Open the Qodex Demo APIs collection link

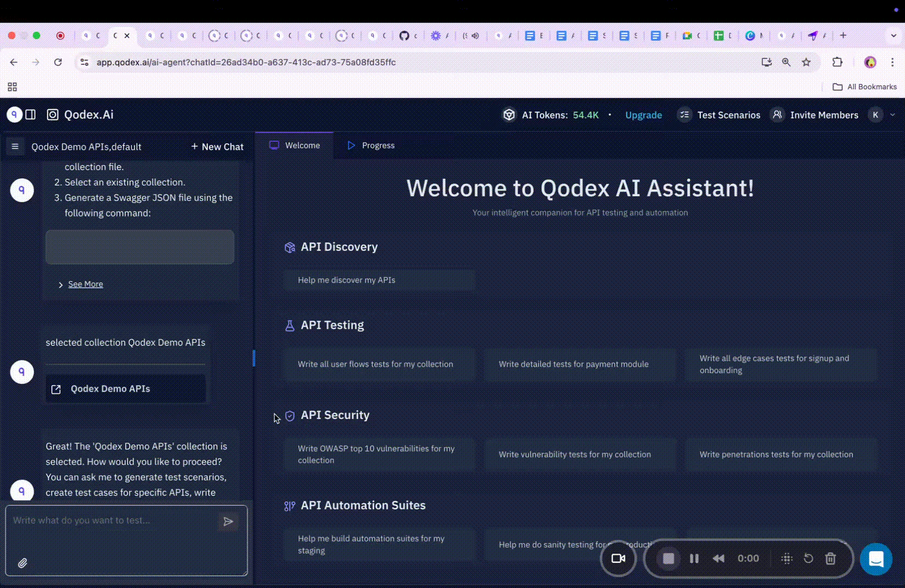pyautogui.click(x=110, y=388)
